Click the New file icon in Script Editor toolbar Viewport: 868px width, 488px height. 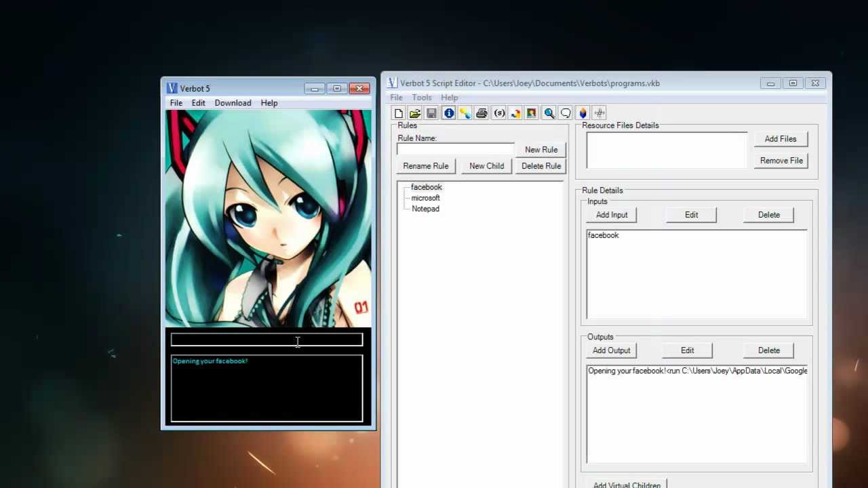tap(399, 113)
